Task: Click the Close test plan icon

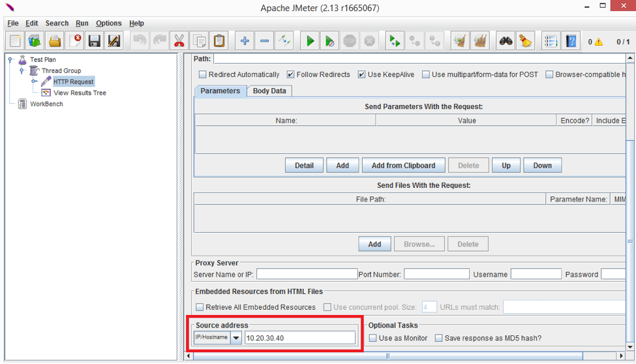Action: click(74, 41)
